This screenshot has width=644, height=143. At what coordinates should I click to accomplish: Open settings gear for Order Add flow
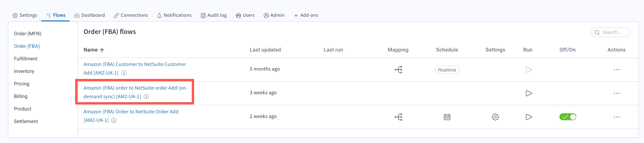495,117
